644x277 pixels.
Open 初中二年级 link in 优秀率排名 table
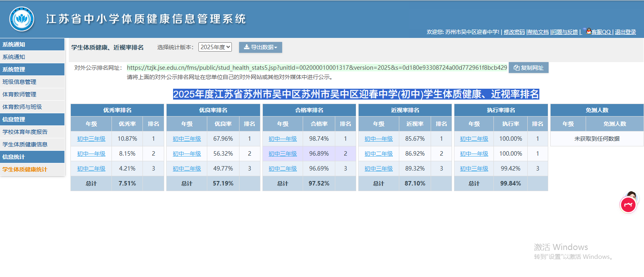pos(91,169)
